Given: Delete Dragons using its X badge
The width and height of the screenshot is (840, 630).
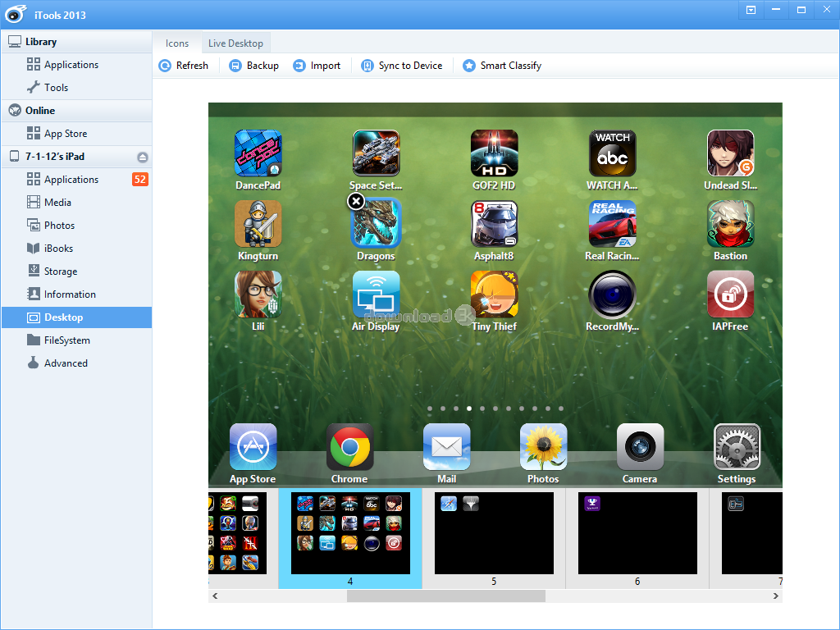Looking at the screenshot, I should pyautogui.click(x=355, y=201).
